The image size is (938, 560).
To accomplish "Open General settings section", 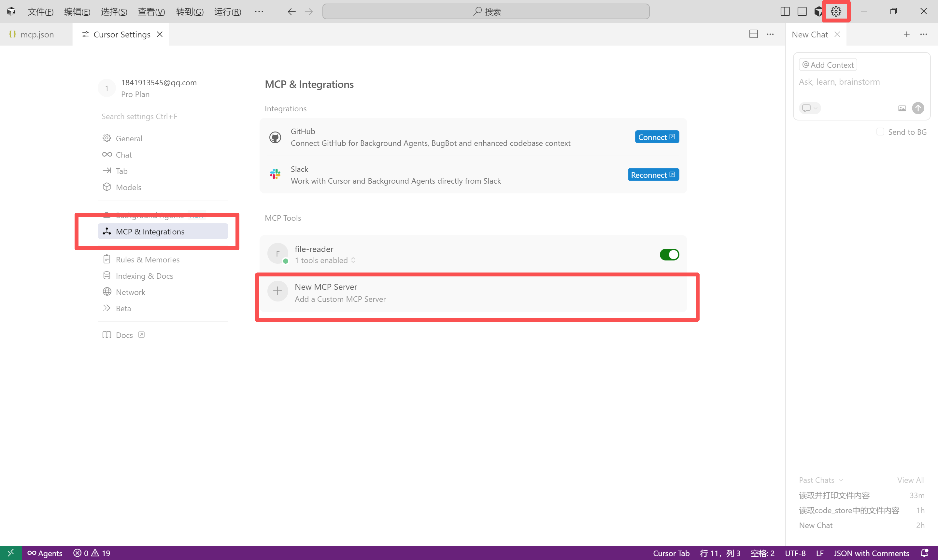I will (163, 138).
